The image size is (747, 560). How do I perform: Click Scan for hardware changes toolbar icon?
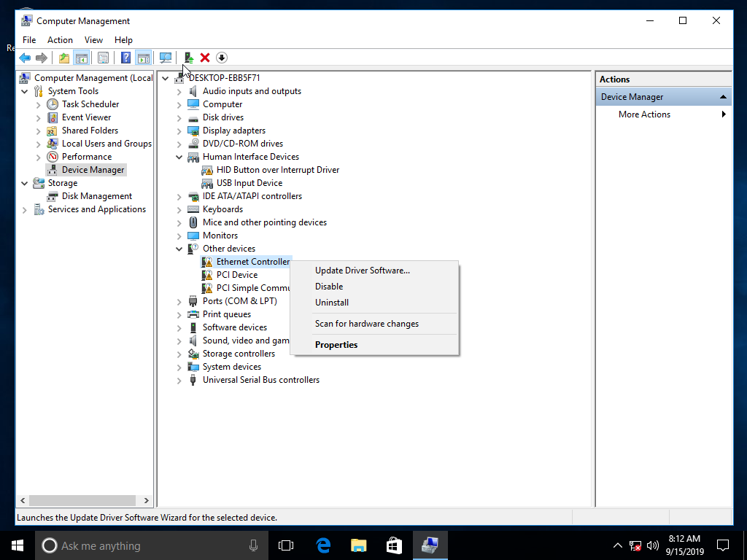[166, 58]
